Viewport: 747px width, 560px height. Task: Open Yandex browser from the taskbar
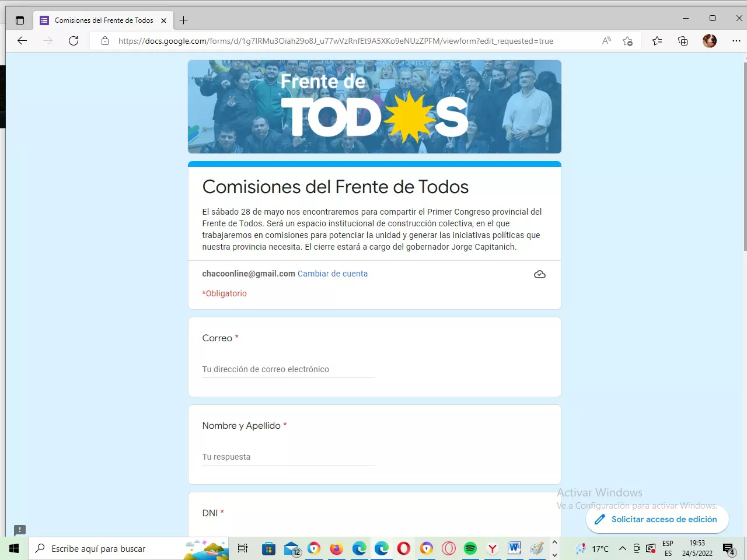[493, 548]
